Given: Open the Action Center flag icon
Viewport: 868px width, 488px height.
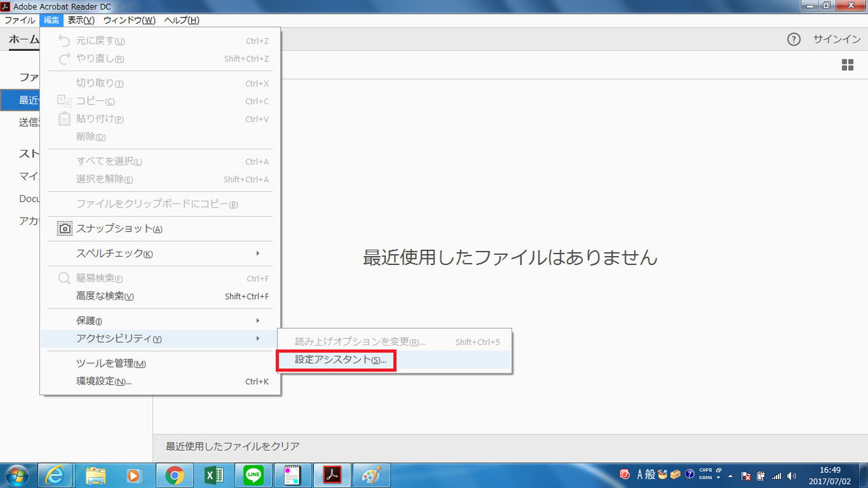Looking at the screenshot, I should tap(746, 475).
